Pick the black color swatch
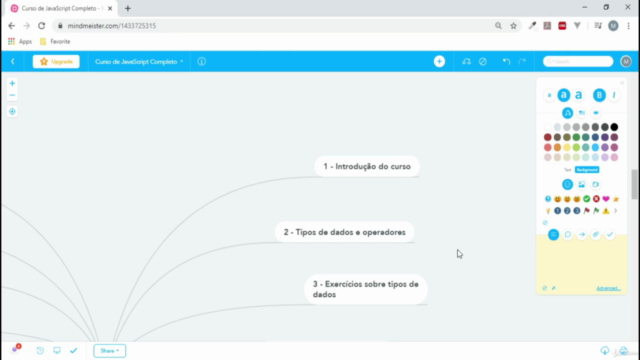The image size is (640, 360). (x=614, y=127)
